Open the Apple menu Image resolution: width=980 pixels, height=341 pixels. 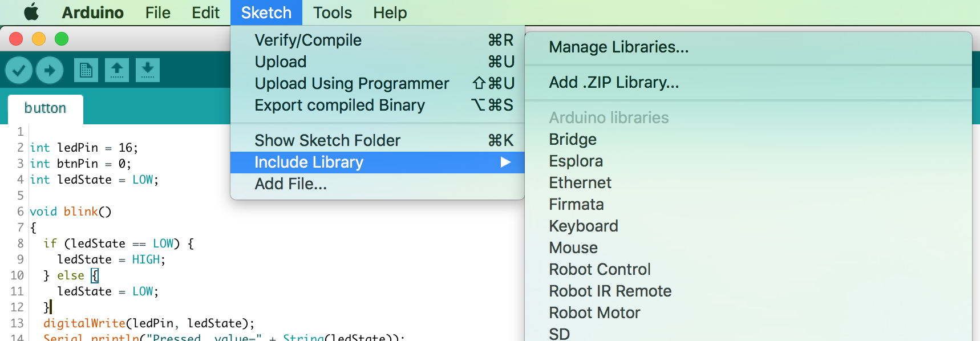(31, 12)
